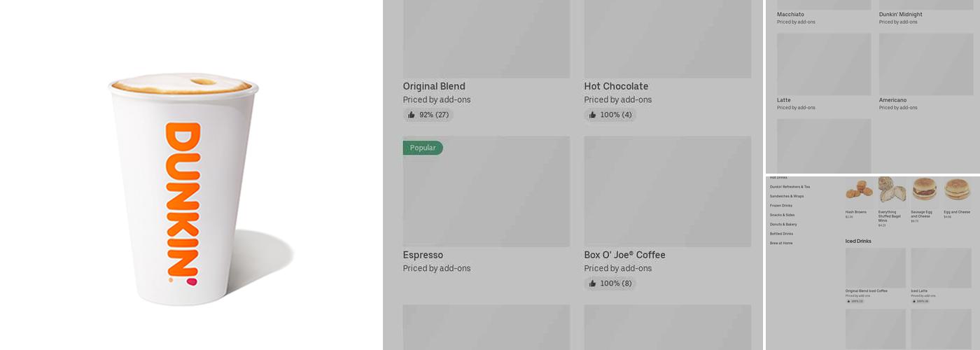Click the thumbs-up icon under Box O' Joe Coffee
The height and width of the screenshot is (350, 980).
coord(593,283)
